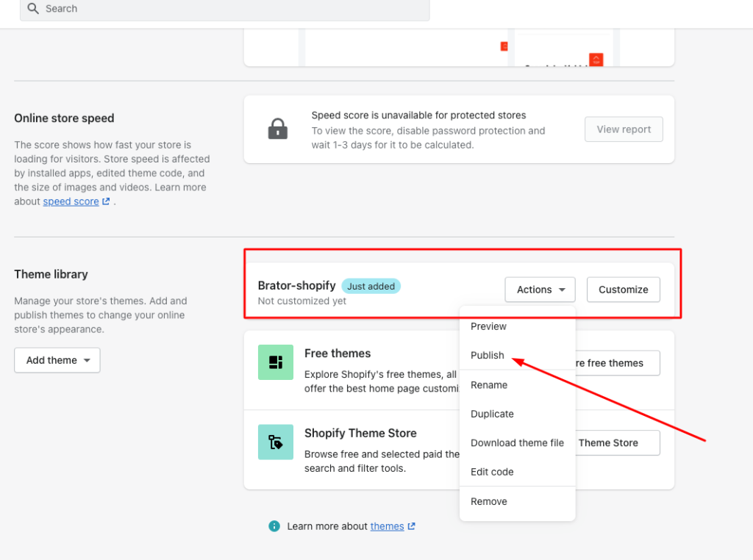Click the info icon beside Learn more
The width and height of the screenshot is (753, 560).
tap(274, 526)
